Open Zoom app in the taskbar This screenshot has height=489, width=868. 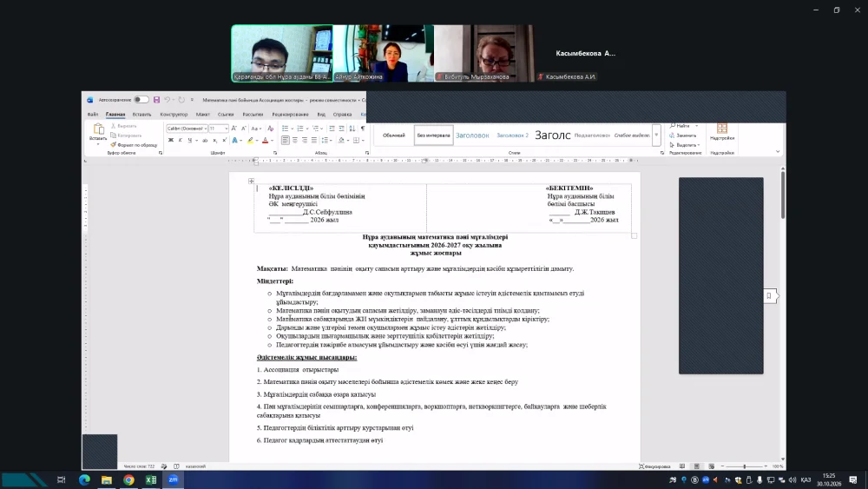pyautogui.click(x=174, y=479)
